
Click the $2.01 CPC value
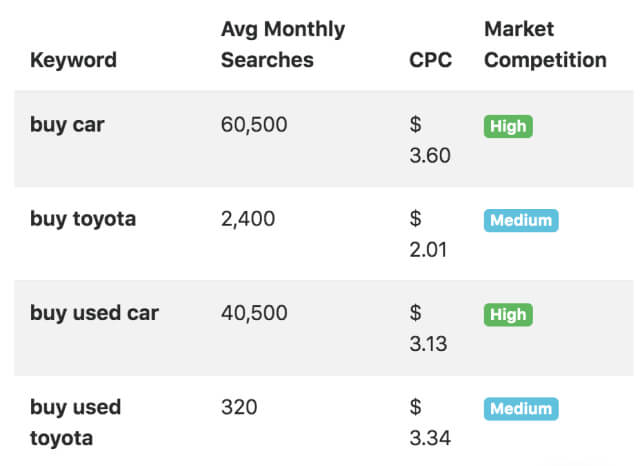[430, 235]
